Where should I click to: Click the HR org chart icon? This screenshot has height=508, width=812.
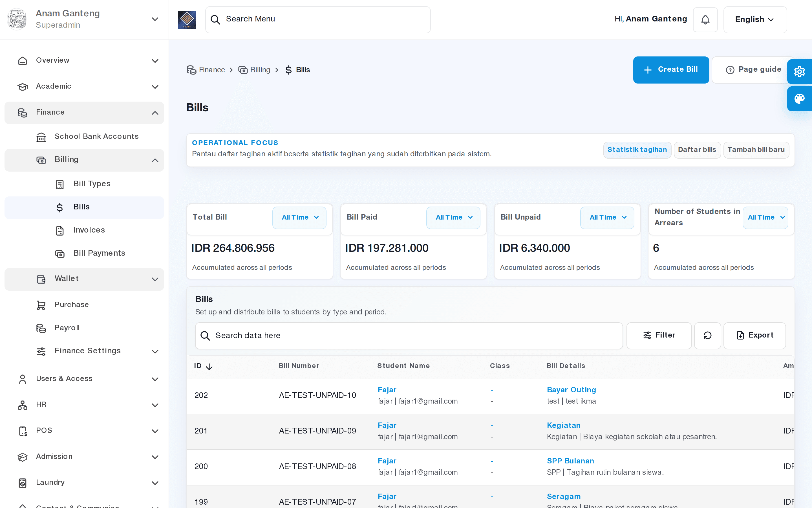pyautogui.click(x=23, y=405)
